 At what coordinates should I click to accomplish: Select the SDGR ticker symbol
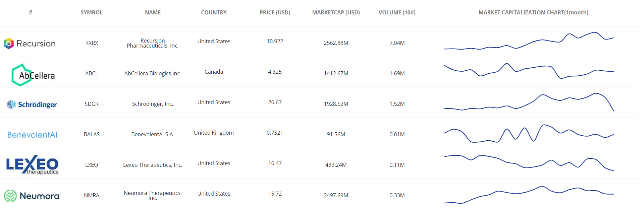[x=92, y=104]
